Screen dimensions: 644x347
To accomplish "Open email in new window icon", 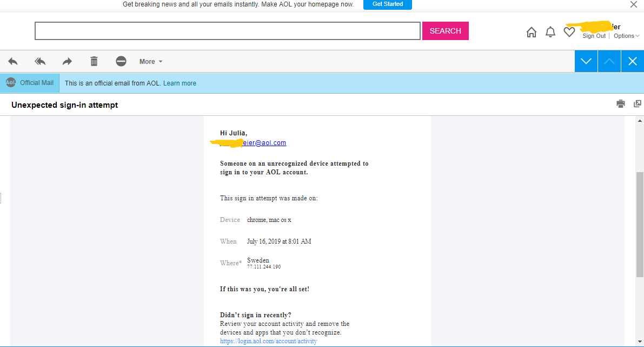I will 638,103.
